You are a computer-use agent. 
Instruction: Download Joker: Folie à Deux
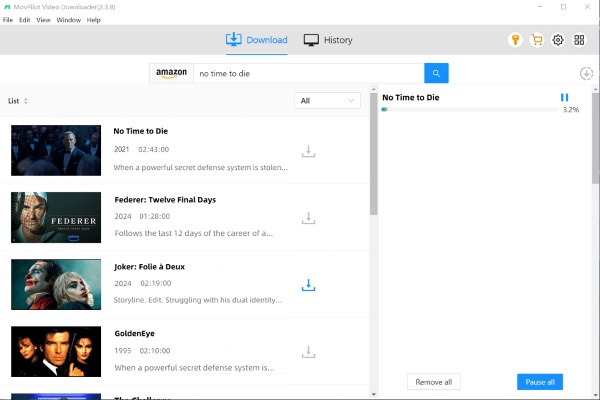coord(308,285)
